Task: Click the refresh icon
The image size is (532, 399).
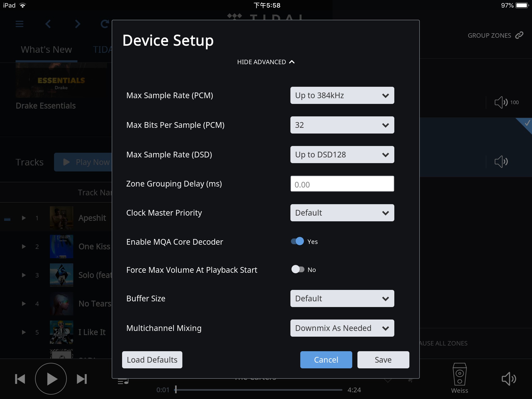Action: pos(105,24)
